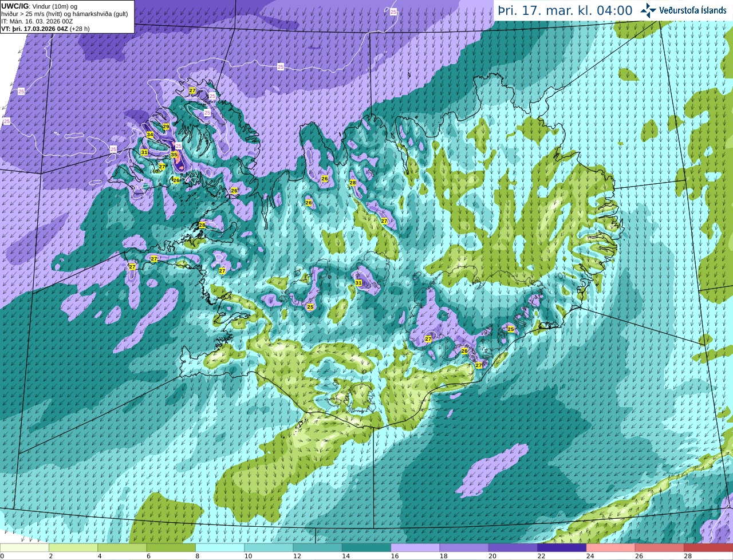Click the legend scale number 12
The image size is (733, 560).
pyautogui.click(x=297, y=556)
